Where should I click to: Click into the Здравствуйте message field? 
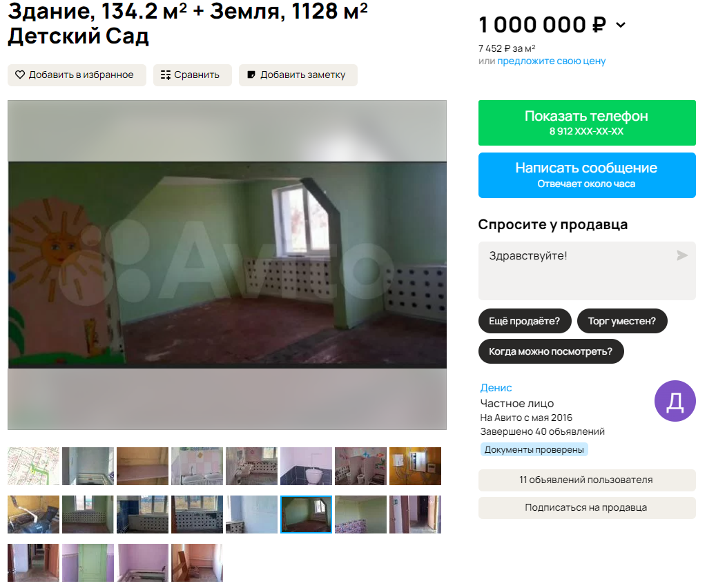pyautogui.click(x=587, y=271)
